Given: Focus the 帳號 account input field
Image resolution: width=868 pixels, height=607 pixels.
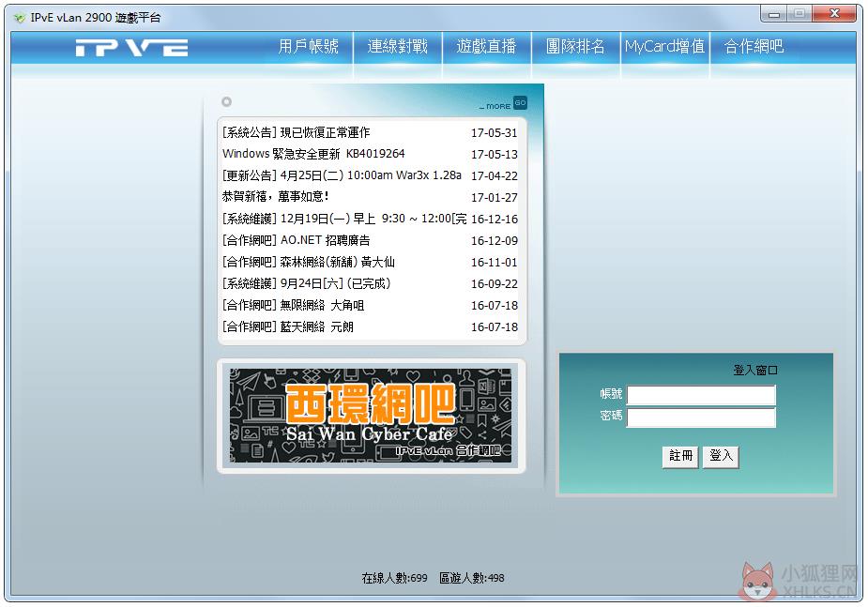Looking at the screenshot, I should pyautogui.click(x=701, y=395).
